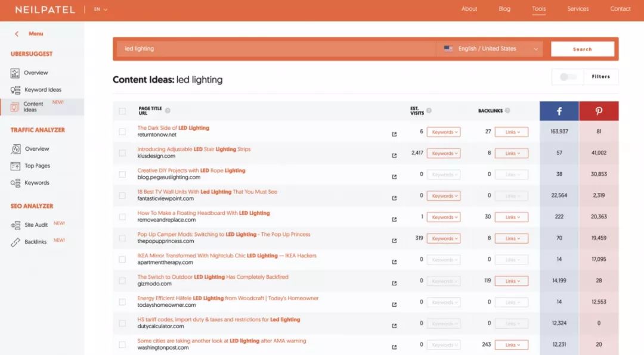Expand Keywords dropdown for returntonow.net row
The image size is (644, 355).
tap(444, 132)
